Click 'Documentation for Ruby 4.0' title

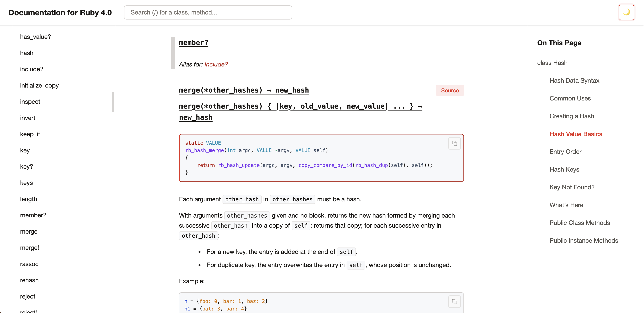coord(60,12)
